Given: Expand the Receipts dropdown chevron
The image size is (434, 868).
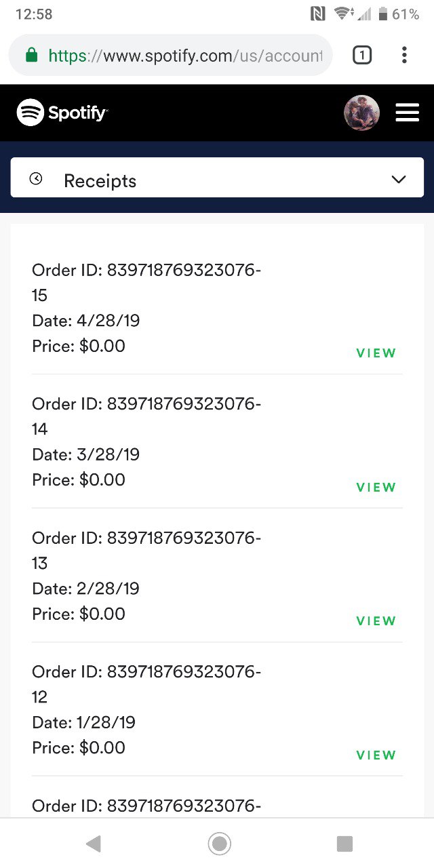Looking at the screenshot, I should coord(399,180).
